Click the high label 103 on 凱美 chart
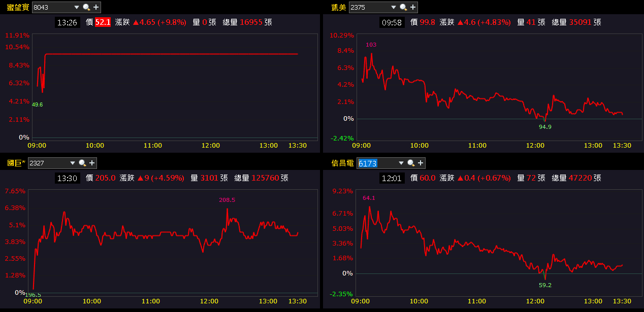 tap(371, 45)
